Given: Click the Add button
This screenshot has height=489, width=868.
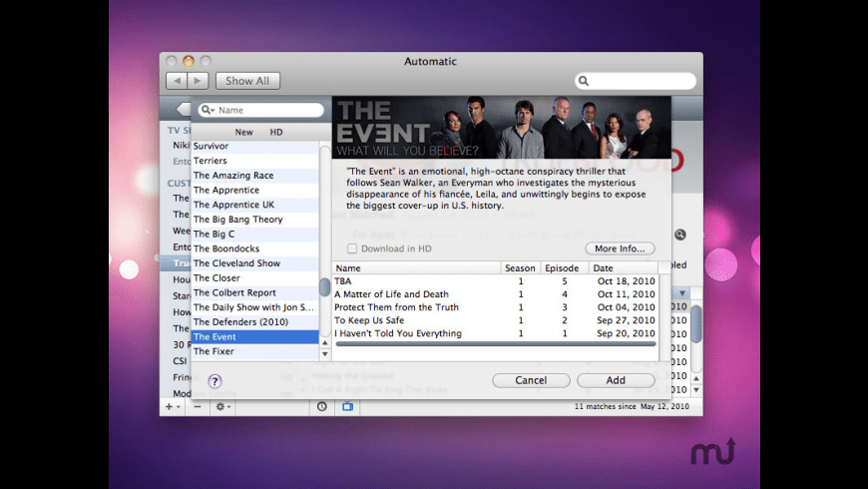Looking at the screenshot, I should (616, 380).
